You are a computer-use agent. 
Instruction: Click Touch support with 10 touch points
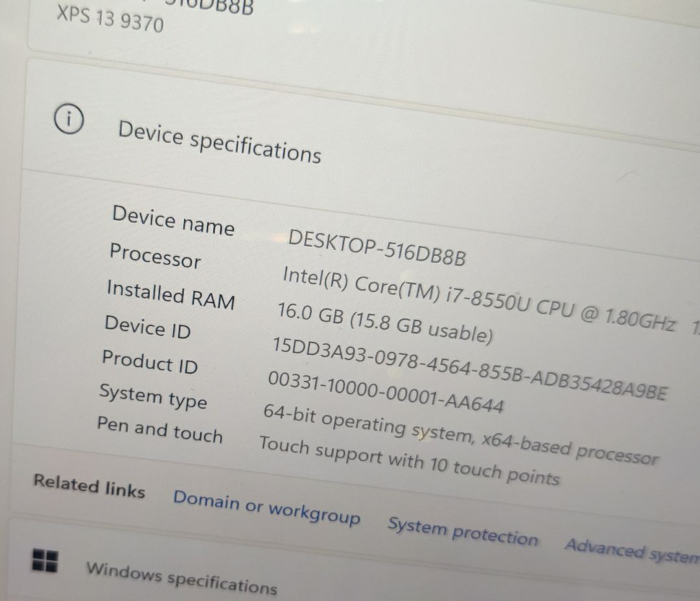pyautogui.click(x=409, y=460)
